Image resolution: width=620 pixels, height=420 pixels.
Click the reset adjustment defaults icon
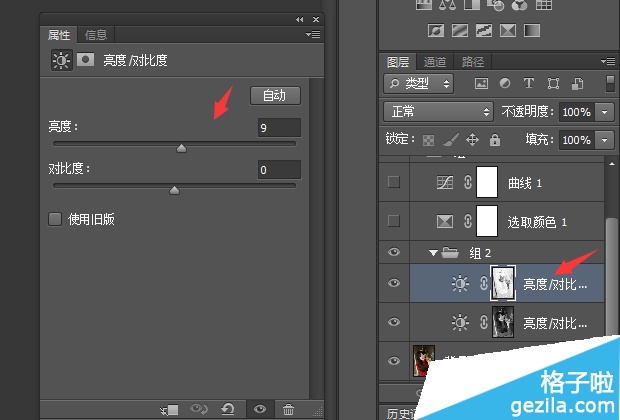(x=229, y=409)
